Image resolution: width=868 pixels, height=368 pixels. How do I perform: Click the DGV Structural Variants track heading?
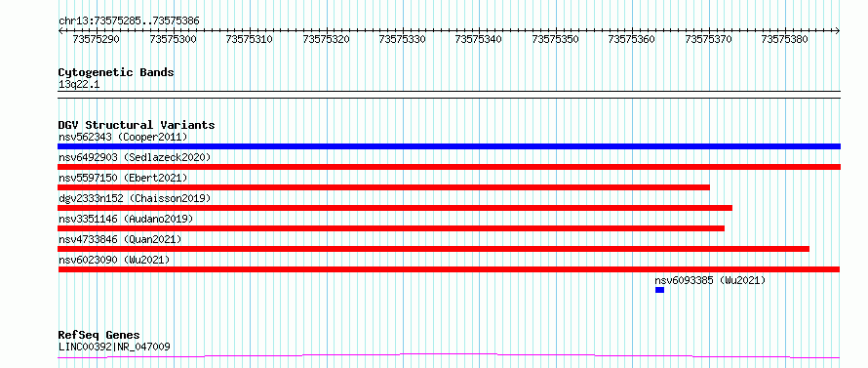click(137, 125)
